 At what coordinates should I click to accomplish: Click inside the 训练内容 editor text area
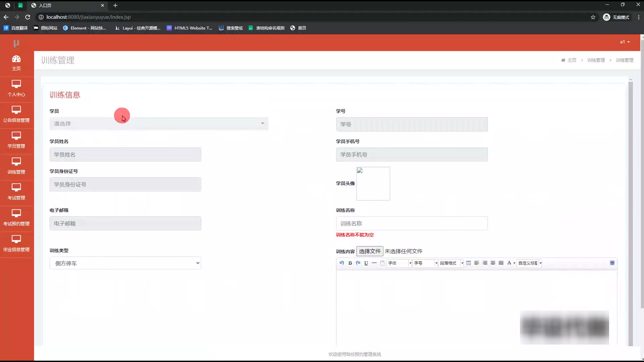point(476,307)
